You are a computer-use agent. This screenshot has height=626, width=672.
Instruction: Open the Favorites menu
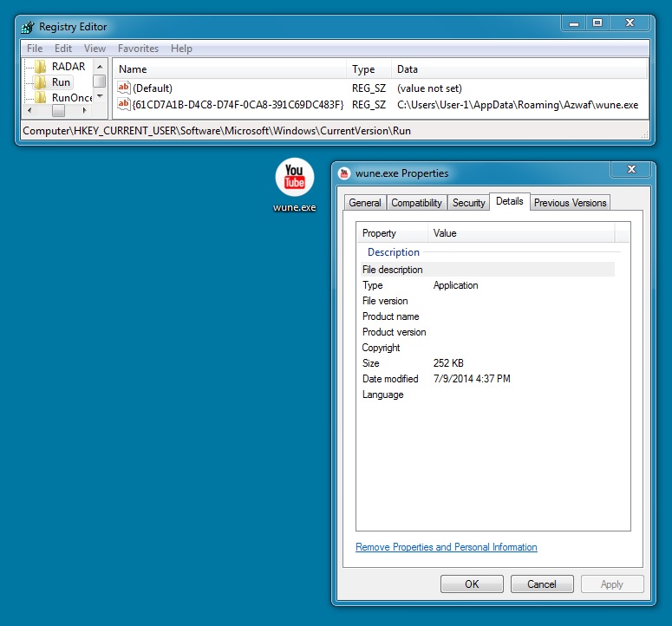(138, 49)
